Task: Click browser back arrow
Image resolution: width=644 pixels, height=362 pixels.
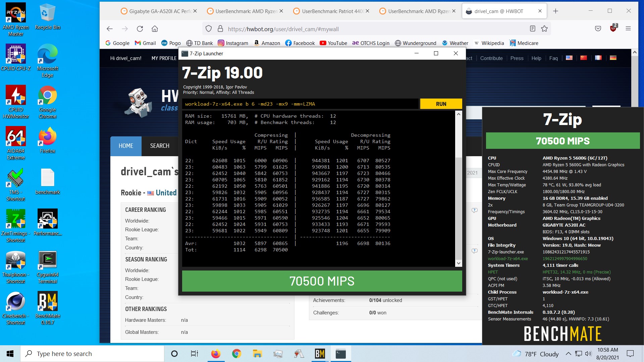Action: [x=110, y=29]
